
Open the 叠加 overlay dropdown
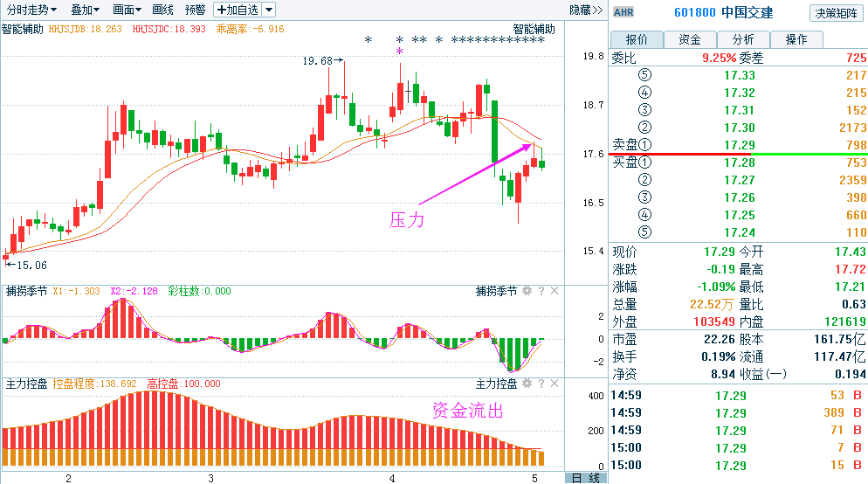(x=85, y=10)
